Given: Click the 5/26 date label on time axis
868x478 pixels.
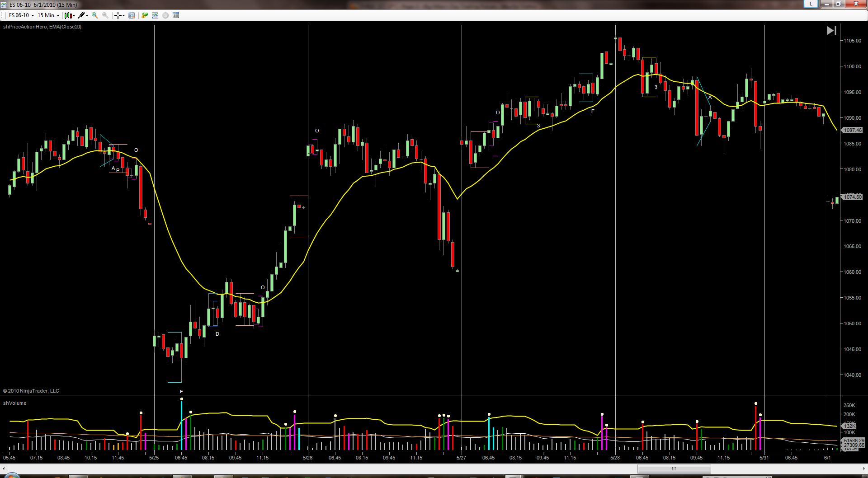Looking at the screenshot, I should click(x=308, y=458).
